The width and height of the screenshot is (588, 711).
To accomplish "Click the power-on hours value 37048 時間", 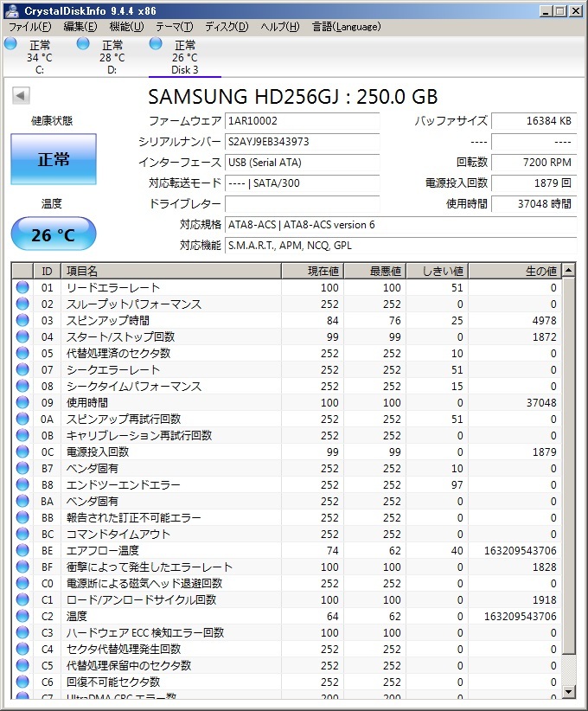I will [534, 203].
